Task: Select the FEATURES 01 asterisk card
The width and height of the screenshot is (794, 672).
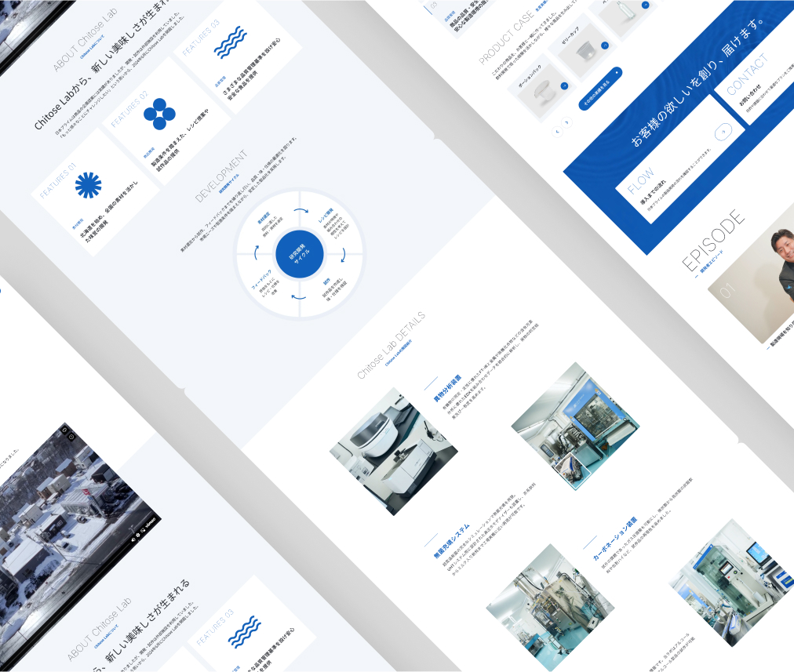Action: coord(95,192)
